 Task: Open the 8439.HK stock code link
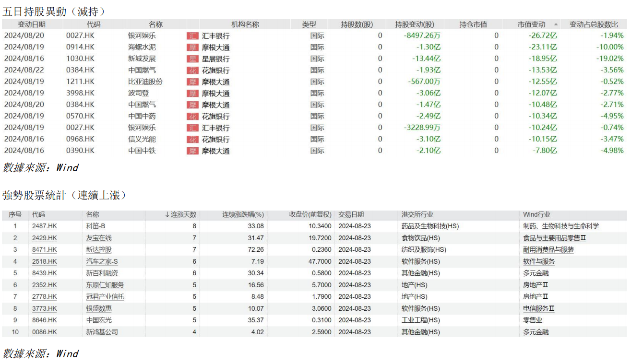tap(44, 273)
